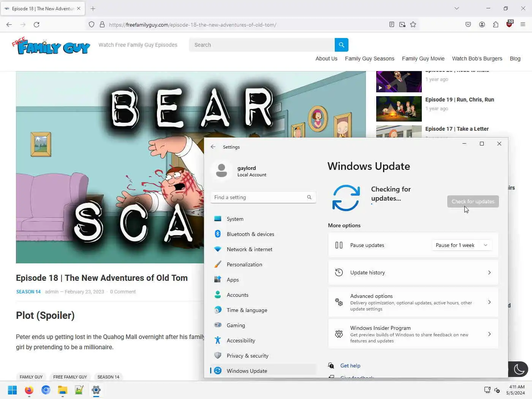Click the Pocket save icon

click(x=468, y=25)
